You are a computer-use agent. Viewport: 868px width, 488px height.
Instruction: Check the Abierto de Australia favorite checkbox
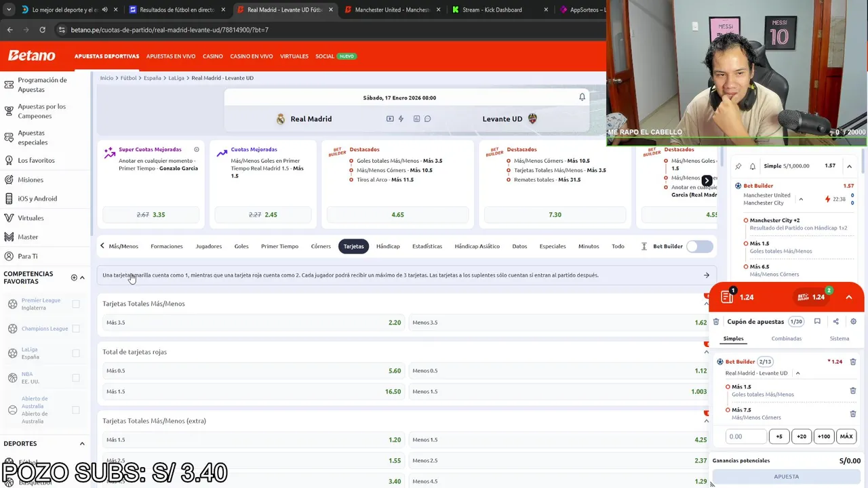click(76, 410)
